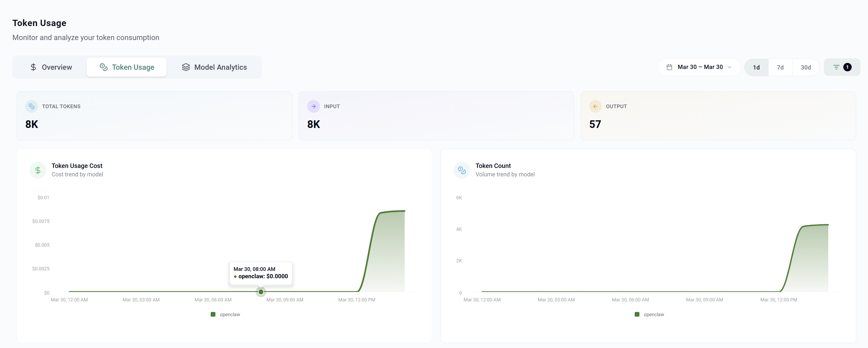This screenshot has height=348, width=868.
Task: Click the Token Count chart icon
Action: pyautogui.click(x=462, y=170)
